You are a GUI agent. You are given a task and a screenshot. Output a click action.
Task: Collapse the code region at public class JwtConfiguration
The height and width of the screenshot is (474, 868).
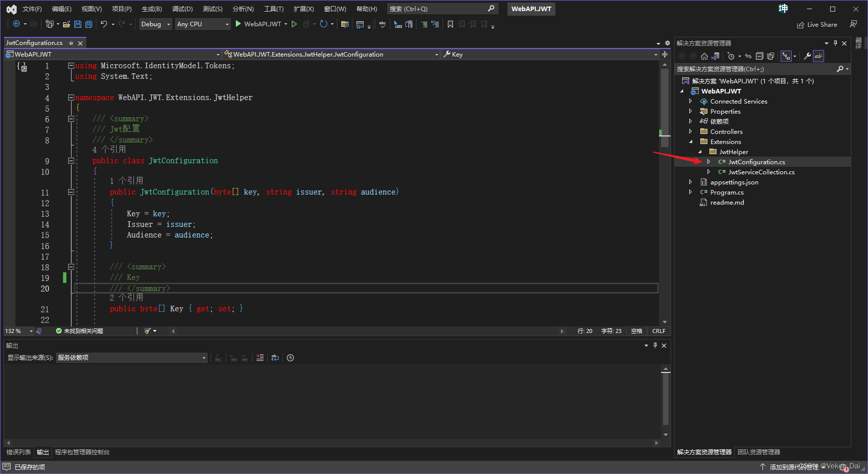[x=71, y=161]
